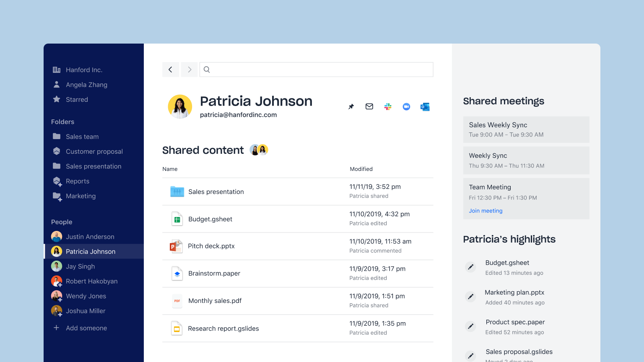644x362 pixels.
Task: Launch Slack from the profile header
Action: 388,107
